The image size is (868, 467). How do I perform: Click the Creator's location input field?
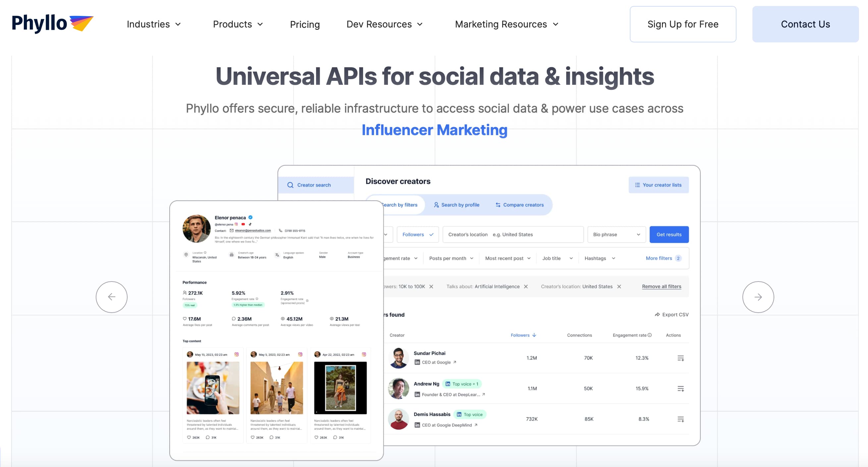coord(513,234)
